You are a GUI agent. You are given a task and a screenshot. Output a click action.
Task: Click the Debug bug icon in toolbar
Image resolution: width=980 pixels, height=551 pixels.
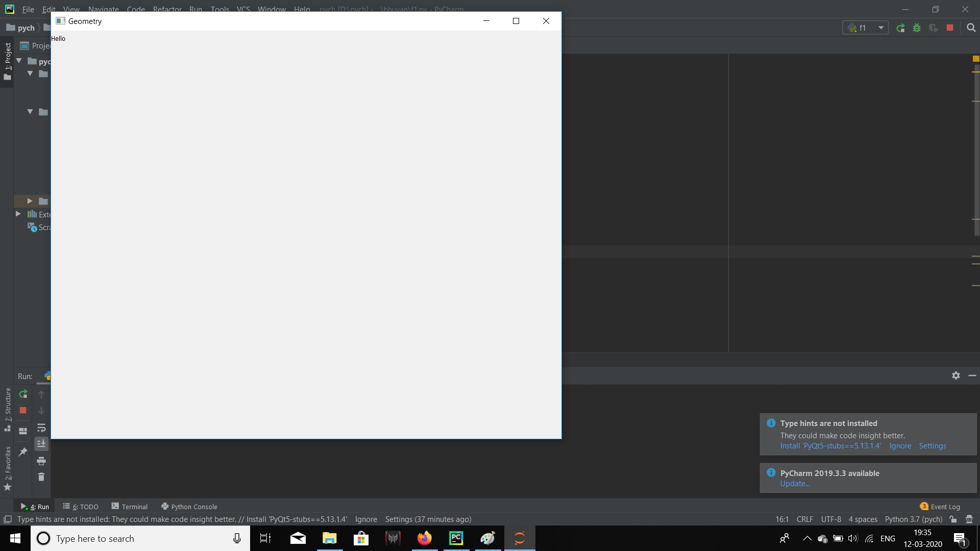(x=917, y=28)
